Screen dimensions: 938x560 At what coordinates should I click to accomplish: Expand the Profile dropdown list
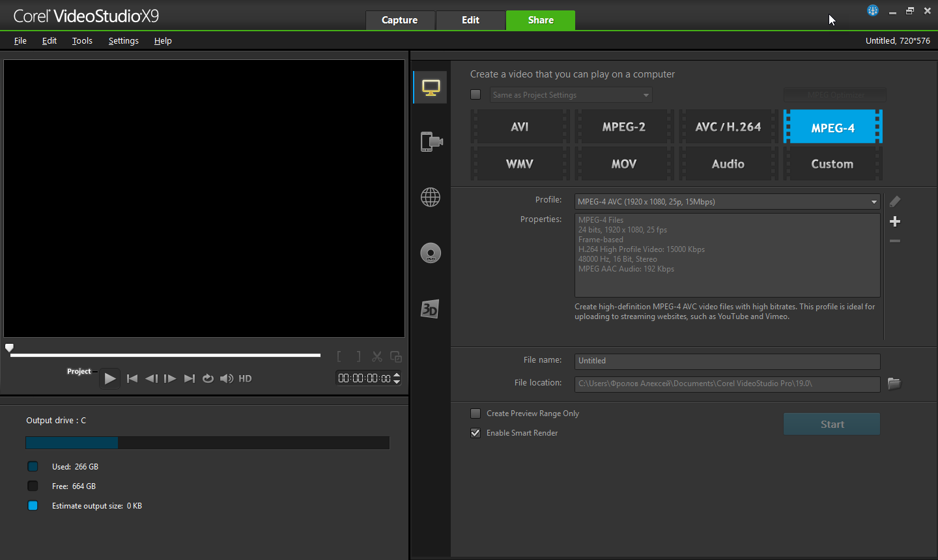point(874,202)
